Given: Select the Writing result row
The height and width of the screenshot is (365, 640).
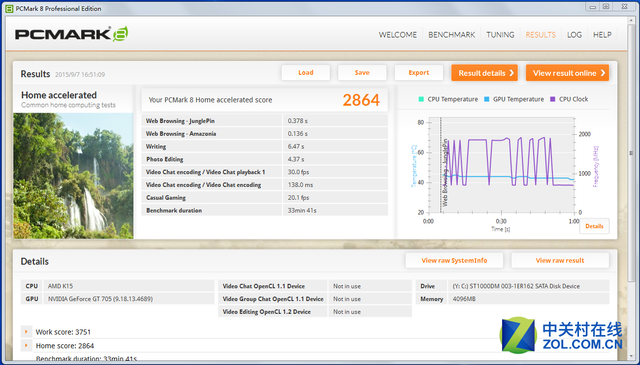Looking at the screenshot, I should coord(264,146).
